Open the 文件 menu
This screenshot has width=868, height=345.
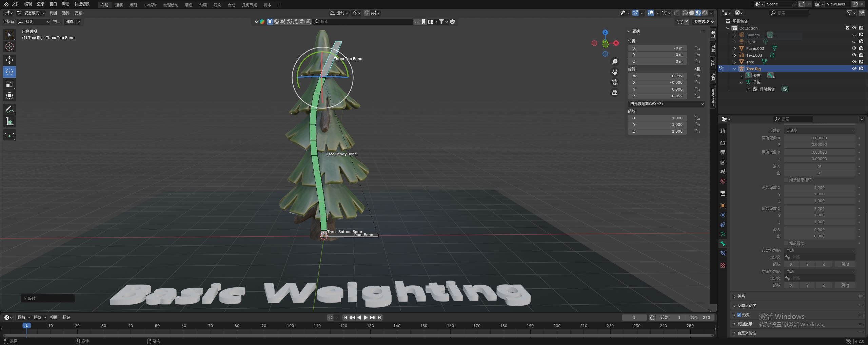click(16, 4)
